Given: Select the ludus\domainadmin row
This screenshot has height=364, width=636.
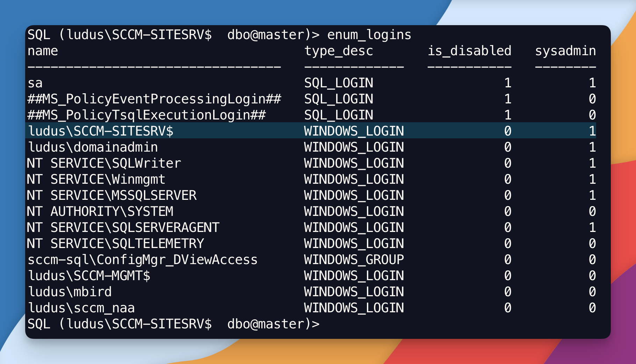Looking at the screenshot, I should point(93,147).
